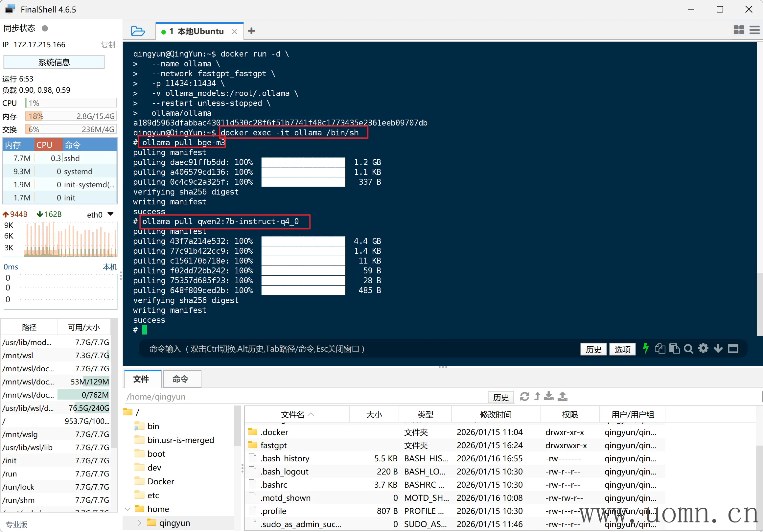Collapse the home folder in tree

pyautogui.click(x=128, y=509)
